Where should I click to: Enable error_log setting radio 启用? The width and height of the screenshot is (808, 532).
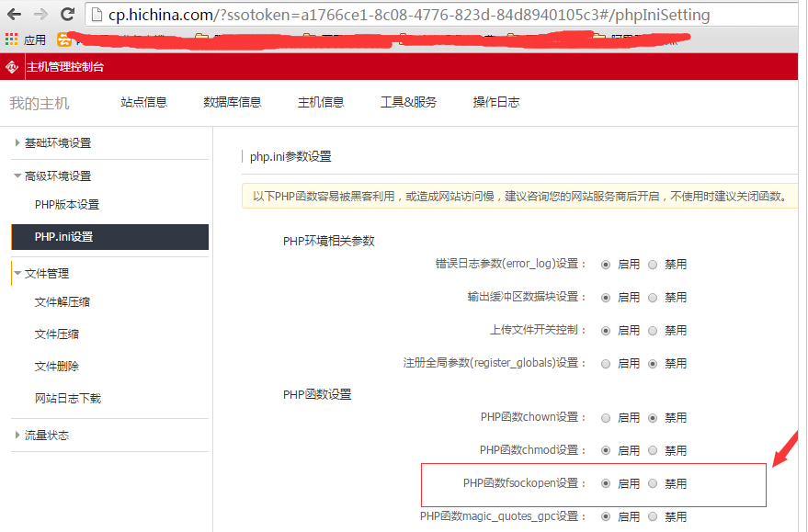click(x=606, y=265)
